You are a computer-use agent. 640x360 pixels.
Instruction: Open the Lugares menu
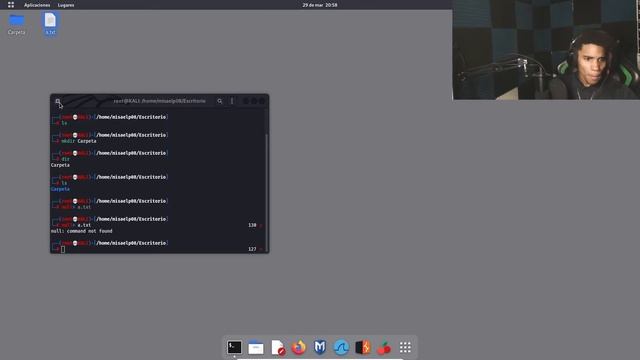click(x=66, y=5)
